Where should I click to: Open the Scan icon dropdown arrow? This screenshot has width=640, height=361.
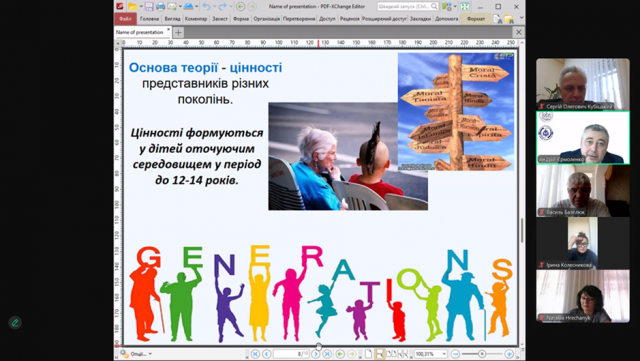(196, 7)
